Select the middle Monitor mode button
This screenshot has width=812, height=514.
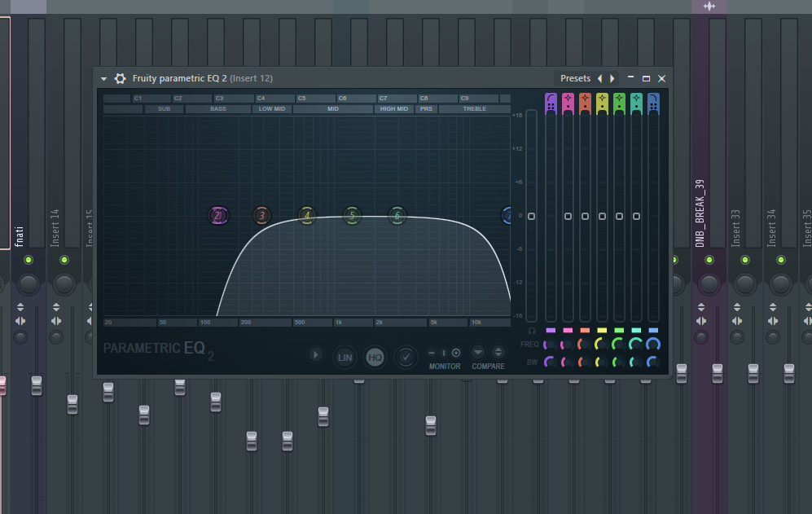(x=444, y=353)
